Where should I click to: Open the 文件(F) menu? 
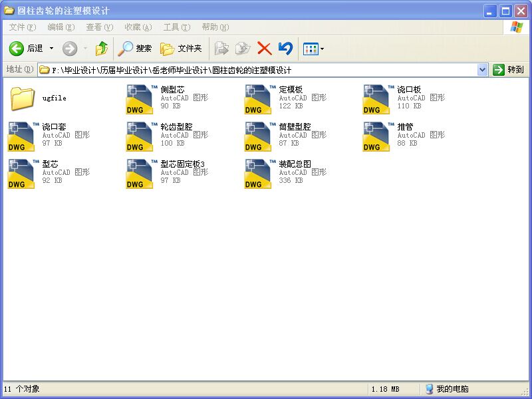(x=23, y=27)
